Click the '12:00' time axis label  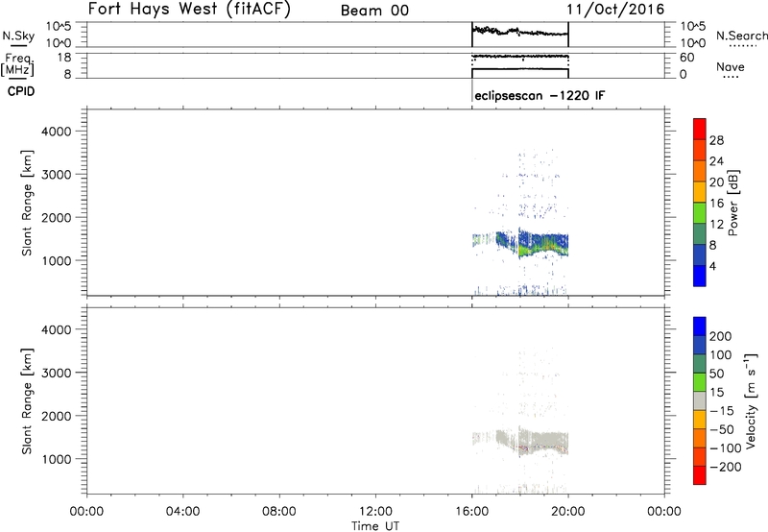pyautogui.click(x=375, y=512)
